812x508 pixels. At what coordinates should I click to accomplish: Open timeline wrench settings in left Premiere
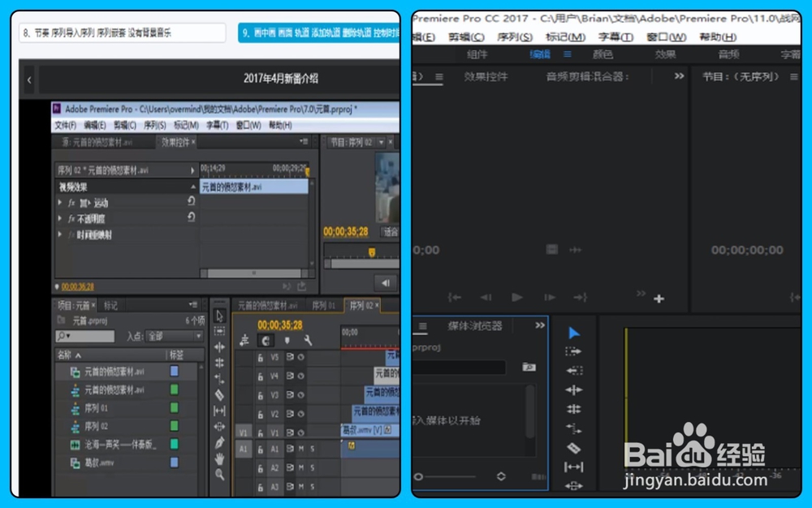[x=308, y=340]
